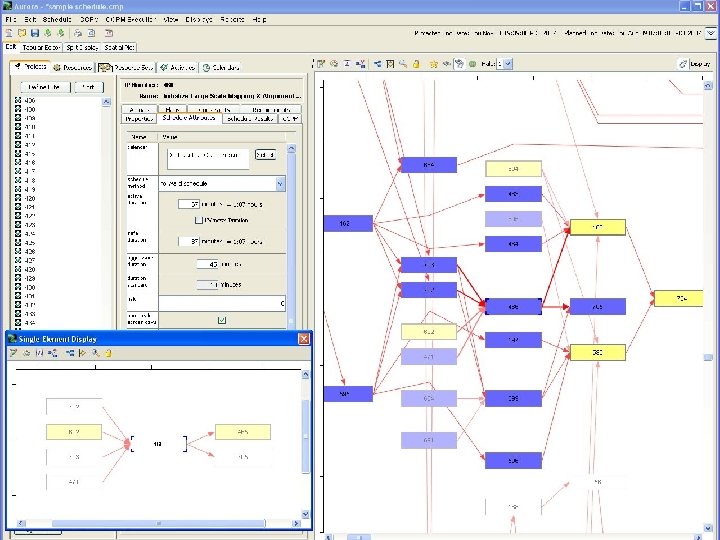Open the schedule method dropdown
The image size is (720, 540).
coord(280,184)
